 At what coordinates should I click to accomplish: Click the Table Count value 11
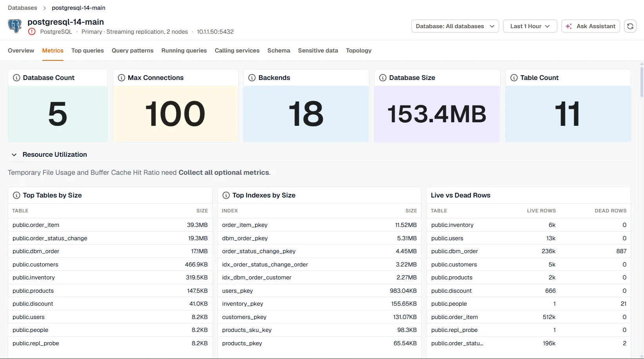tap(568, 114)
